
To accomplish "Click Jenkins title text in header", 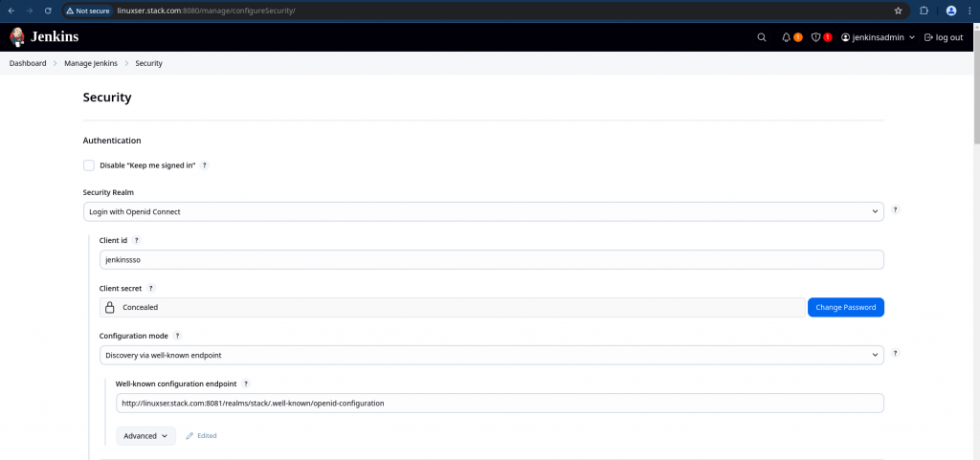I will [x=55, y=37].
